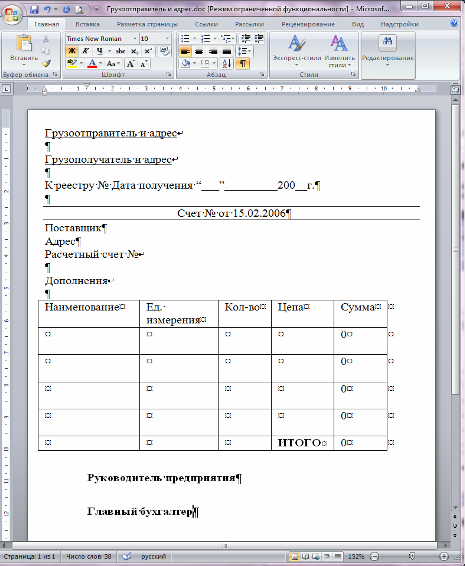The width and height of the screenshot is (465, 566).
Task: Increase paragraph indent
Action: click(x=259, y=39)
